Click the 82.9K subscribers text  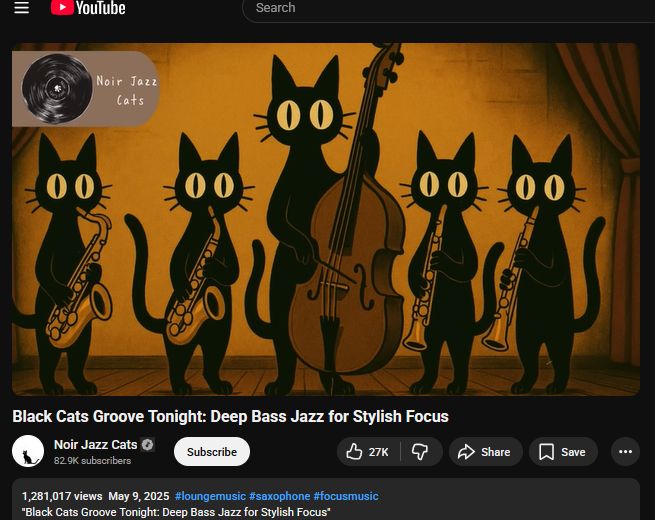(92, 461)
